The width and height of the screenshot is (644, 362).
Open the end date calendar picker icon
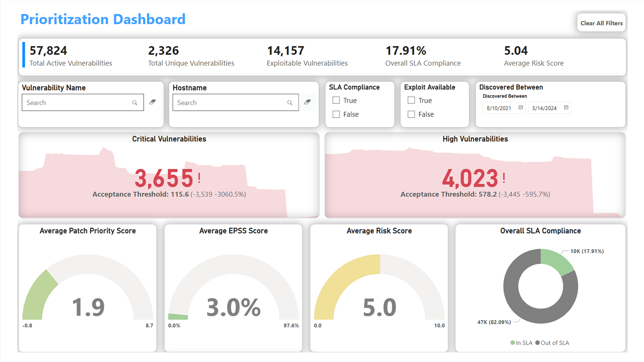pyautogui.click(x=566, y=108)
